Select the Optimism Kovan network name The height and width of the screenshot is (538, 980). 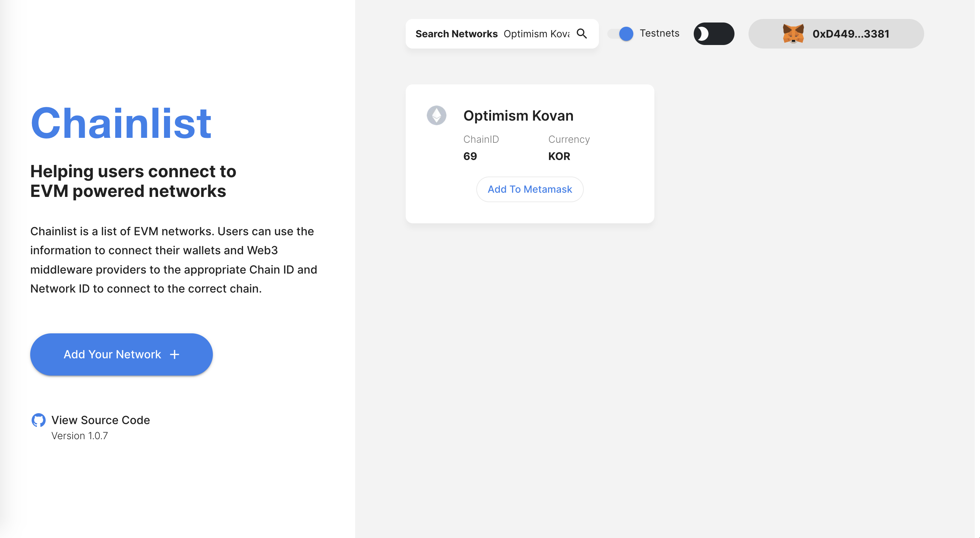[x=518, y=116]
